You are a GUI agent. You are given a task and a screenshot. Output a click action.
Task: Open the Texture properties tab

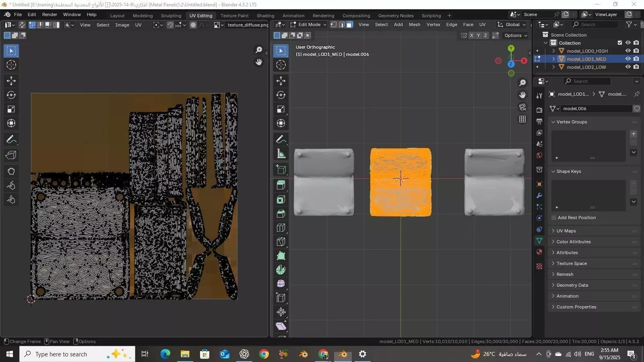[x=539, y=266]
